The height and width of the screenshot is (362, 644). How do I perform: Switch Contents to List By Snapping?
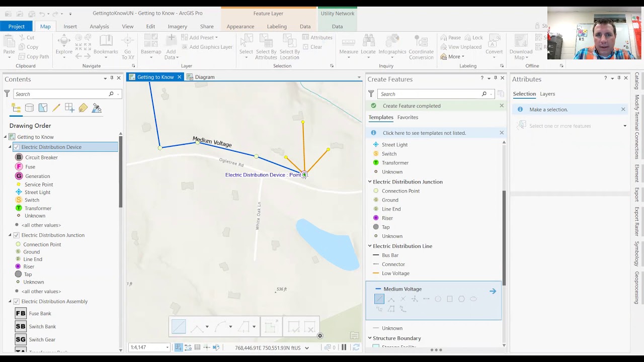[69, 108]
